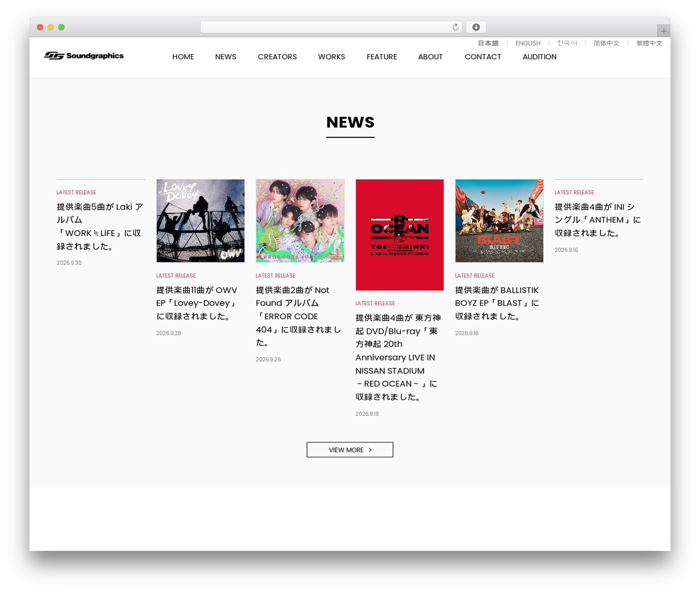Click the 2026.9.26 date
The image size is (700, 593).
click(x=268, y=359)
